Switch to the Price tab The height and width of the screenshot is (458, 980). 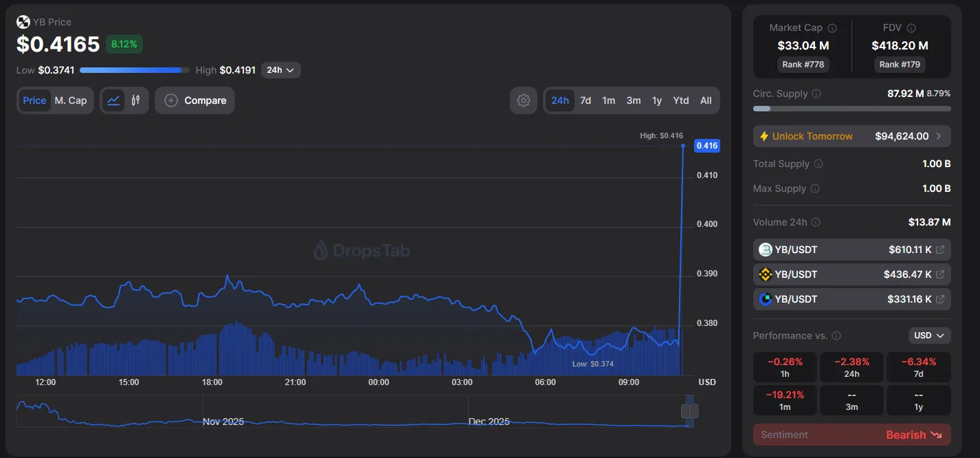point(34,100)
